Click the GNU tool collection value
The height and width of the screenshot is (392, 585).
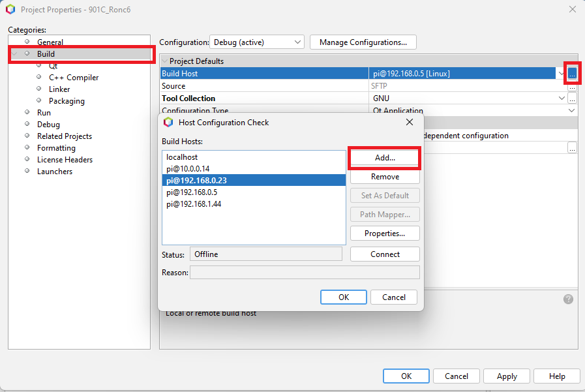(x=381, y=98)
